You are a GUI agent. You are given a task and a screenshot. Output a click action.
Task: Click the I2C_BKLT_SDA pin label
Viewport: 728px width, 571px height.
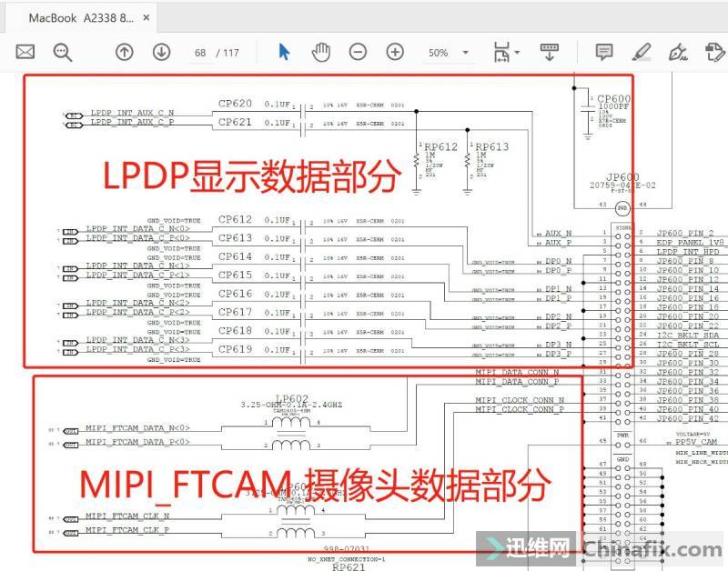pyautogui.click(x=688, y=336)
